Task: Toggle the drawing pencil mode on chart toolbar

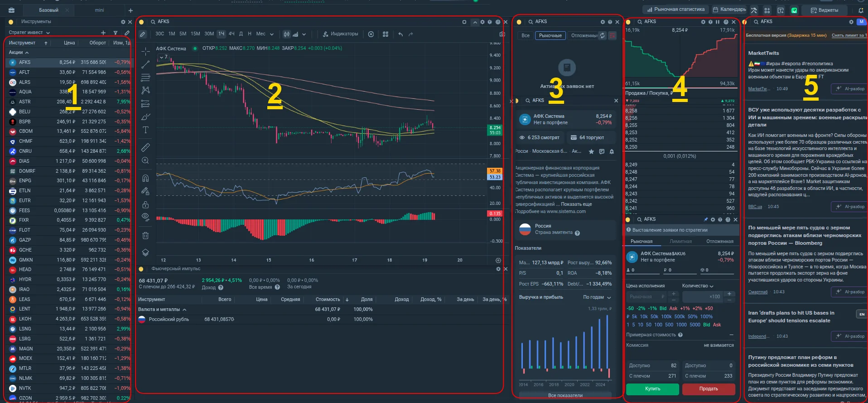Action: click(143, 34)
